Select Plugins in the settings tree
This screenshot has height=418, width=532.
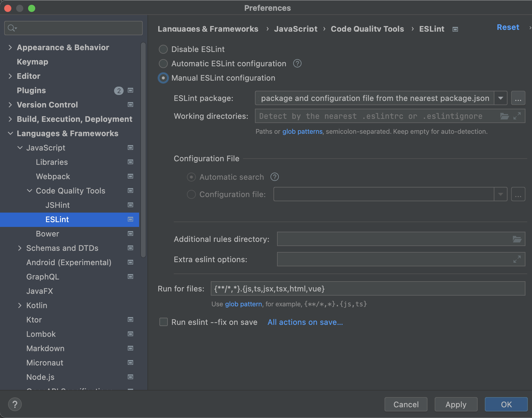pyautogui.click(x=31, y=90)
